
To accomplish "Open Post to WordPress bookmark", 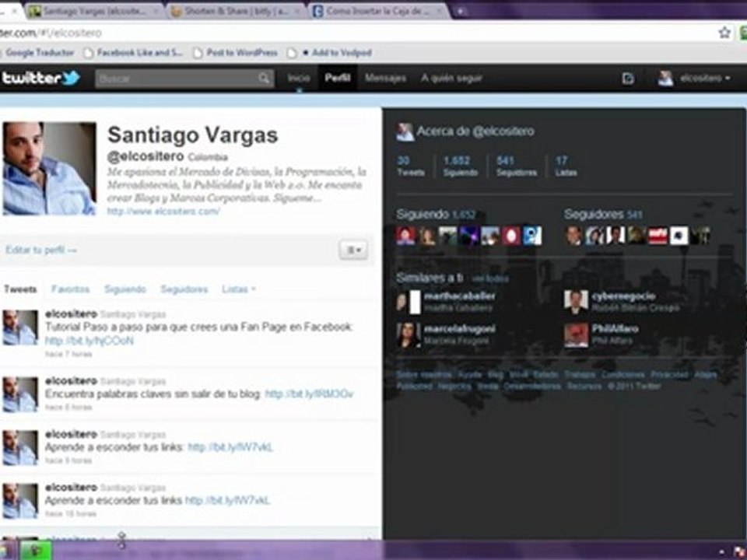I will tap(235, 52).
